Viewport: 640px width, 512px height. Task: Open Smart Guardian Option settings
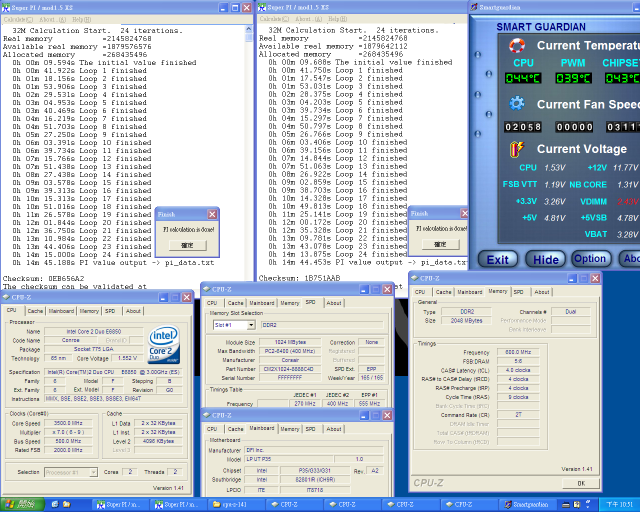(590, 259)
